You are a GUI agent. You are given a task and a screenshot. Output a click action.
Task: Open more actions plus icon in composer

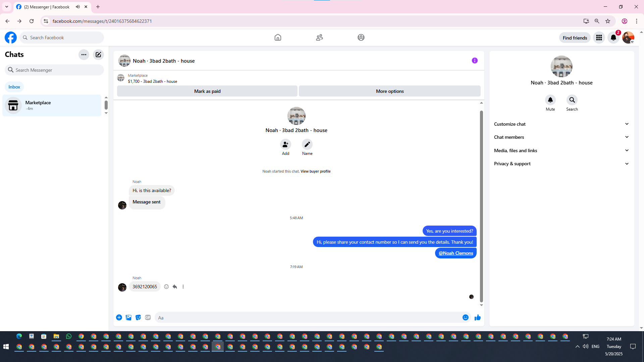[x=119, y=317]
